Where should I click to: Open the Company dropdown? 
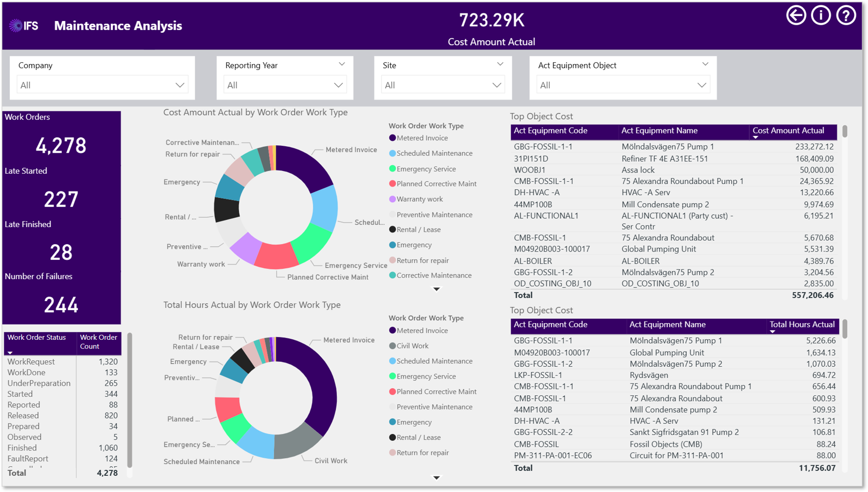coord(102,85)
